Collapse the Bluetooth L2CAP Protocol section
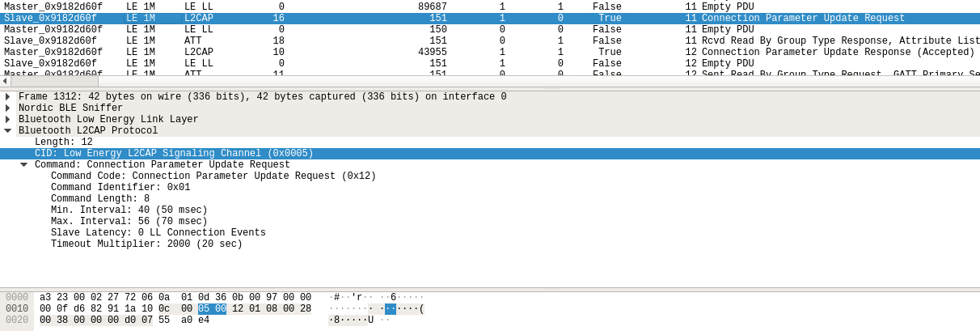Screen dimensions: 980x331 pos(8,131)
